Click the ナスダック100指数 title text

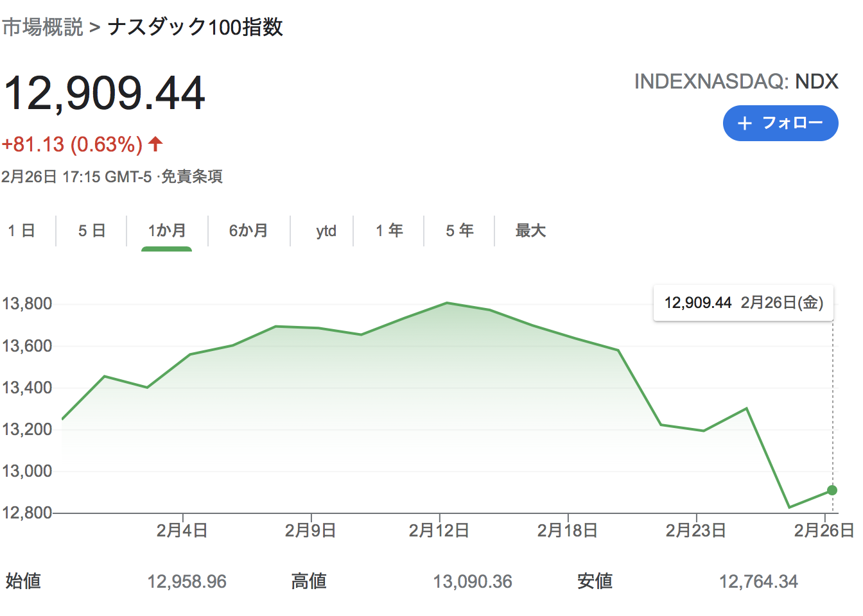(195, 27)
